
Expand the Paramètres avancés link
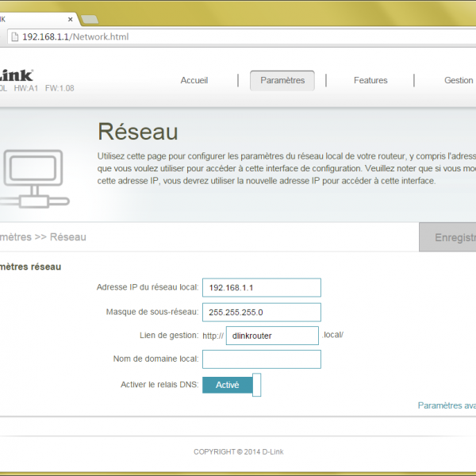[447, 405]
